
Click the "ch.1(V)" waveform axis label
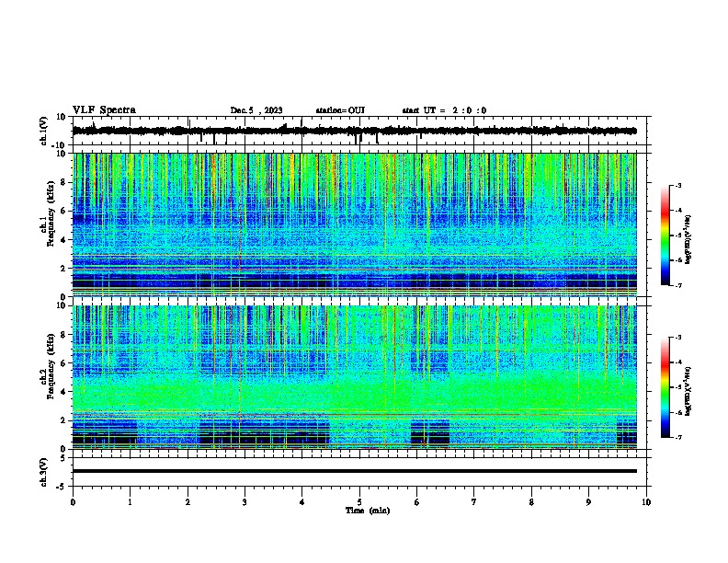click(x=44, y=131)
